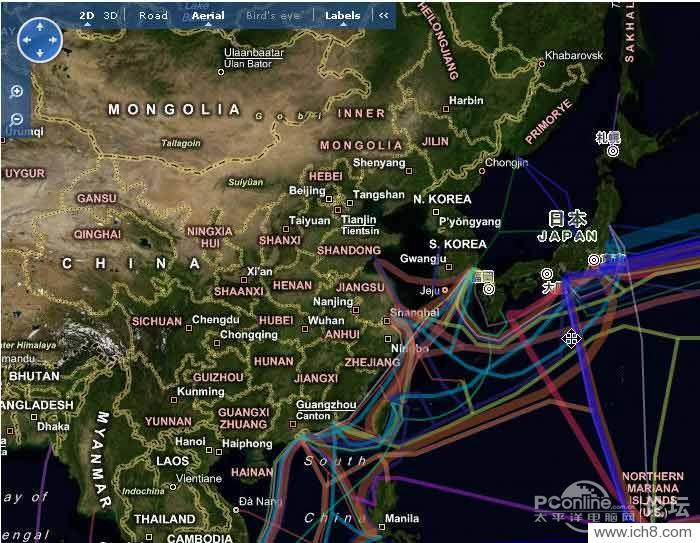700x543 pixels.
Task: Pan the map down with compass arrow
Action: point(40,54)
